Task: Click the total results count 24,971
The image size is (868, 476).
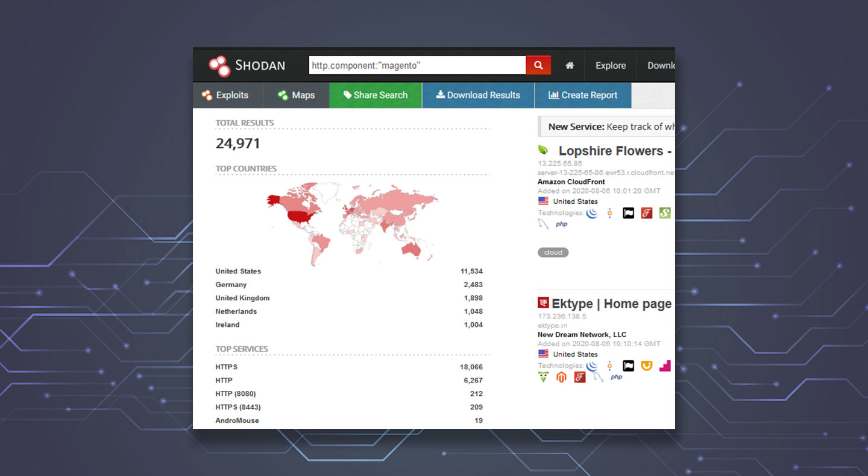Action: [x=238, y=144]
